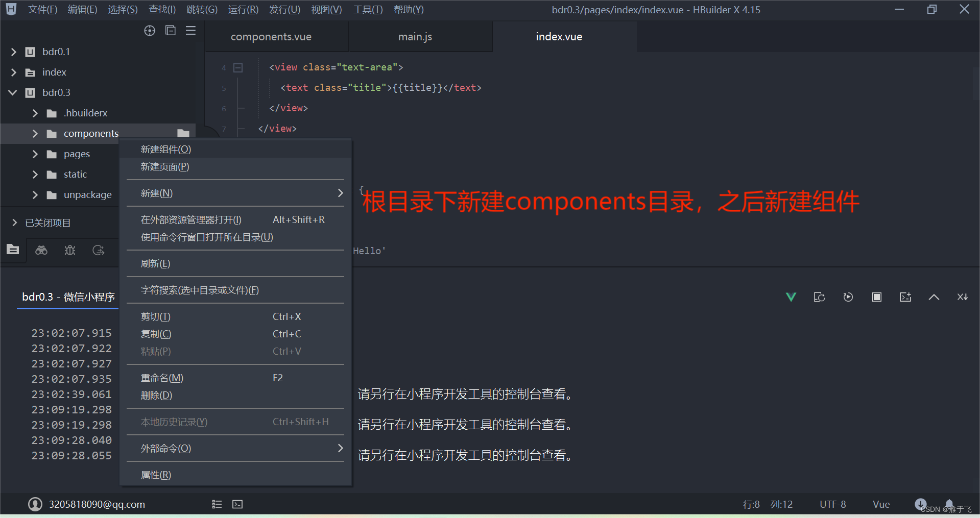This screenshot has width=980, height=518.
Task: Open the 运行(R) menu
Action: (x=243, y=10)
